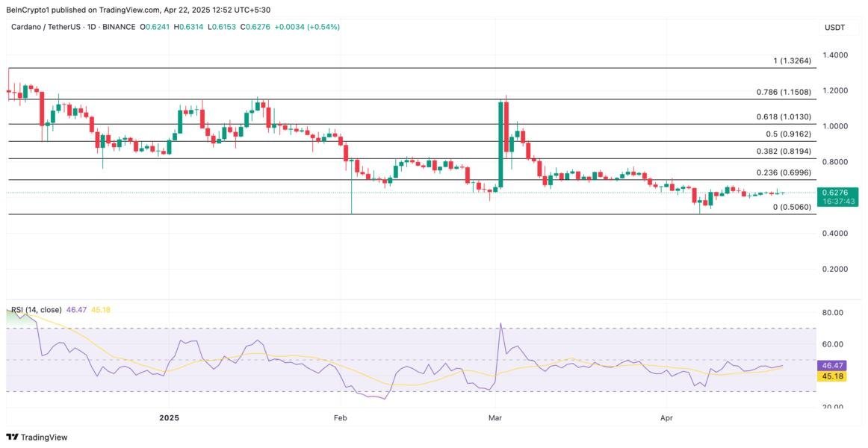
Task: Select the Fibonacci 0.786 (1.1508) level label
Action: pyautogui.click(x=784, y=92)
